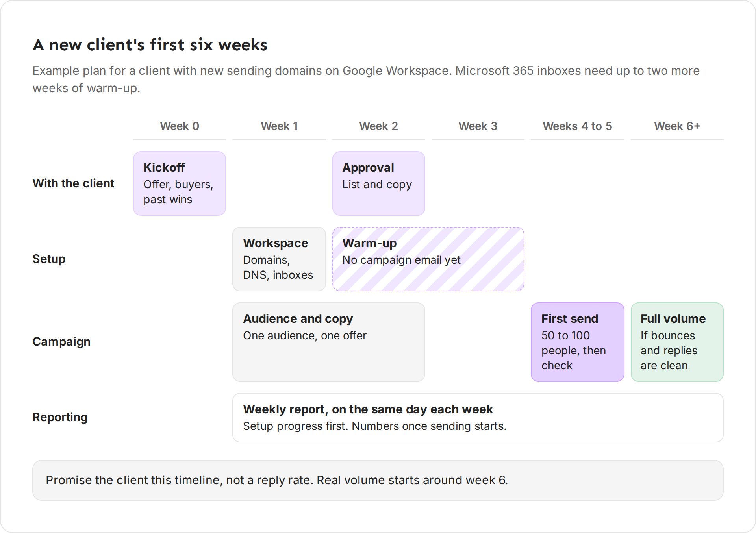
Task: Select the Week 6+ column header
Action: click(677, 126)
